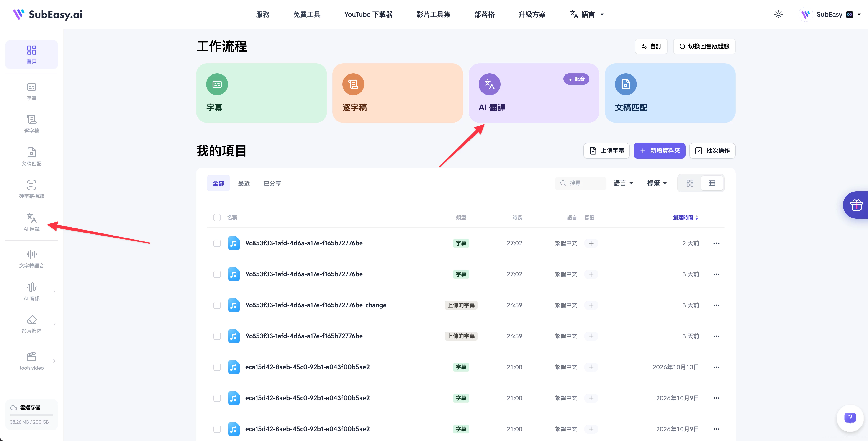Open the 標籤 filter dropdown
Screen dimensions: 868x441
coord(657,183)
